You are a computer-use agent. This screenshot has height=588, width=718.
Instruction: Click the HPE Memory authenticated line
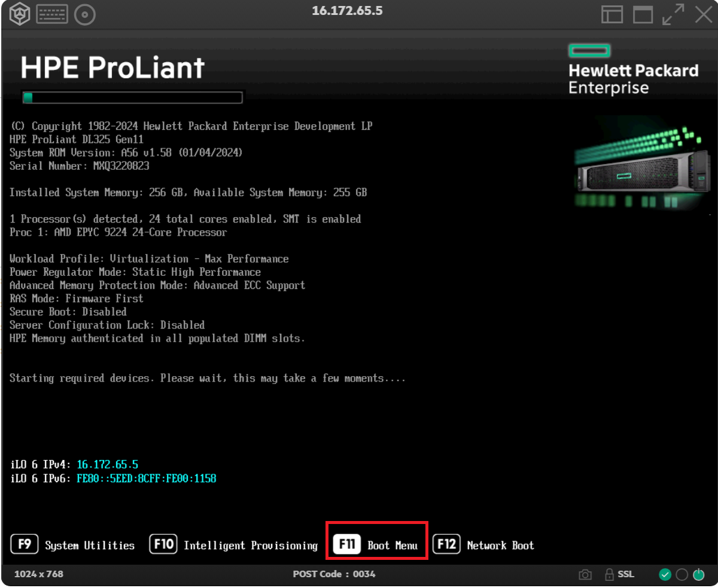pyautogui.click(x=157, y=339)
